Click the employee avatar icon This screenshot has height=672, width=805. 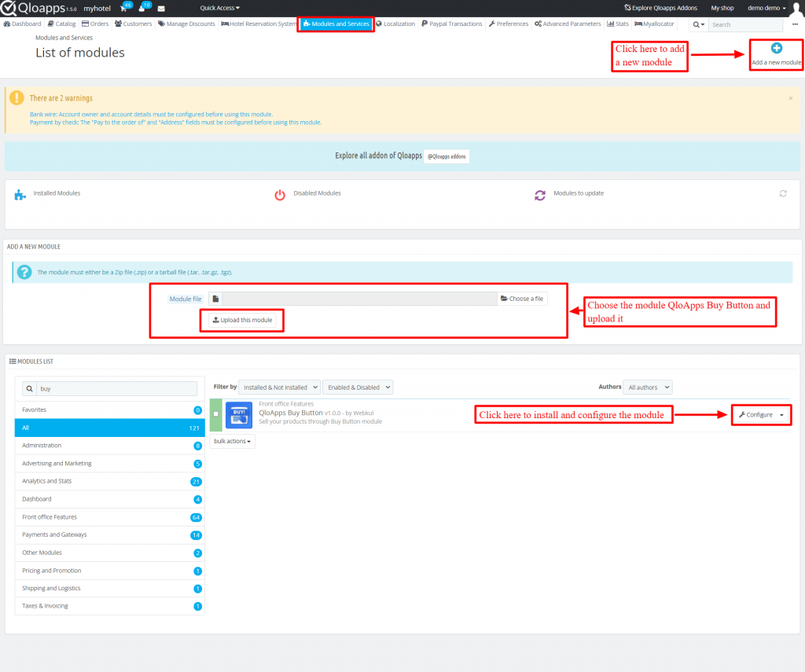[x=797, y=8]
